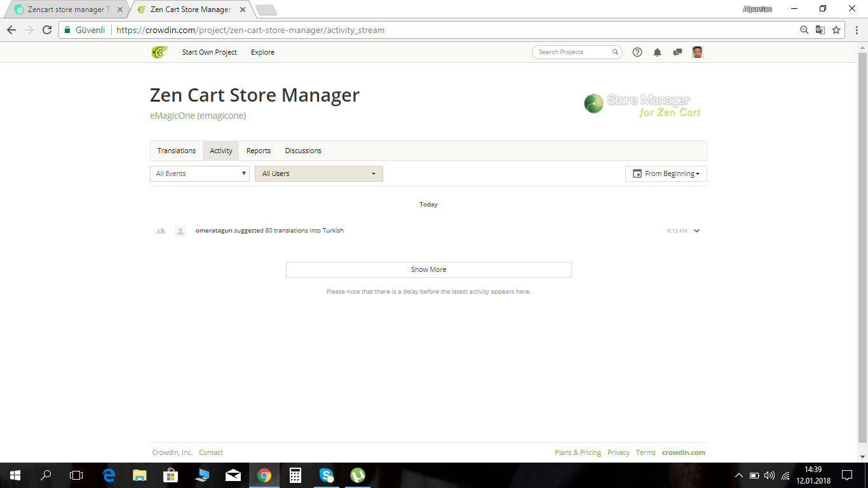Visit crowdin.com footer link
This screenshot has height=488, width=868.
[684, 452]
